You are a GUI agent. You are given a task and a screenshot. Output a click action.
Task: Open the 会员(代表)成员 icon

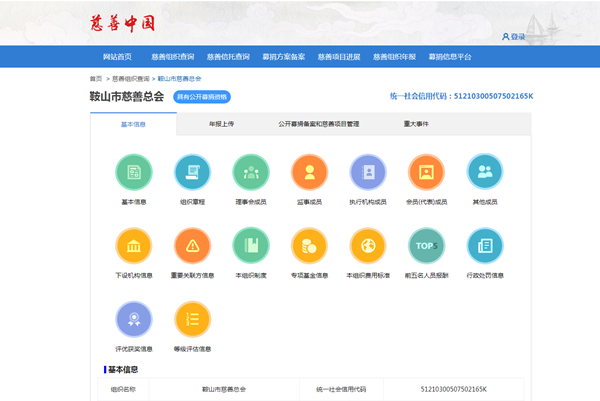coord(426,172)
